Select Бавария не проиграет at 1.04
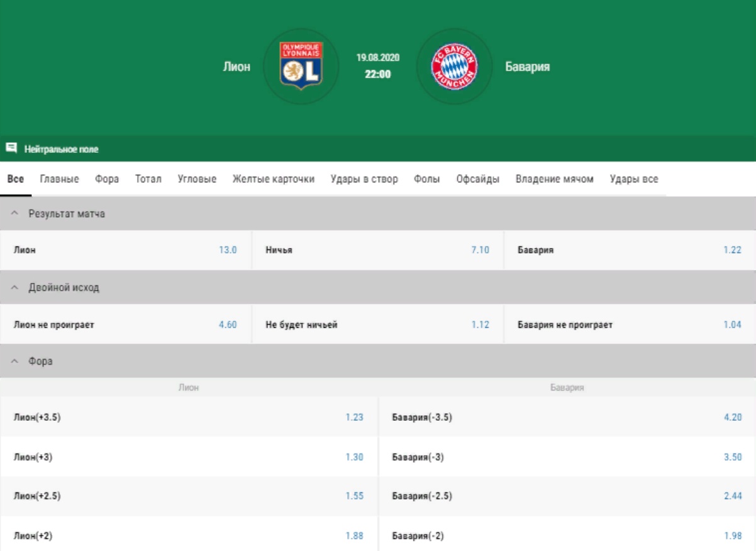This screenshot has height=551, width=756. click(630, 325)
